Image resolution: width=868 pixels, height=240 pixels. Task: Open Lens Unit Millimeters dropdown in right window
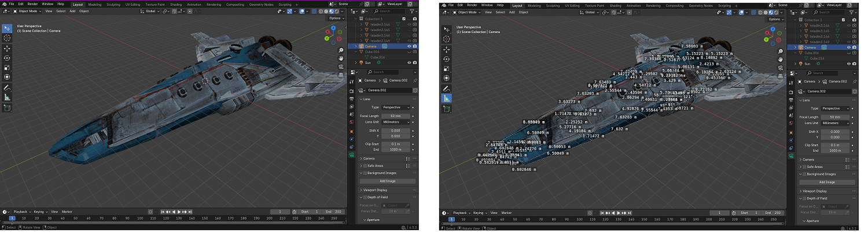click(836, 123)
